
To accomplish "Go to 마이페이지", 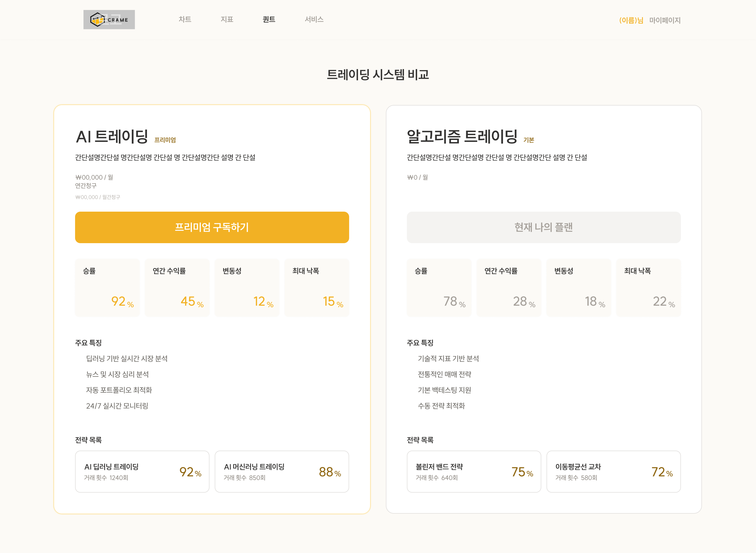I will (x=665, y=20).
